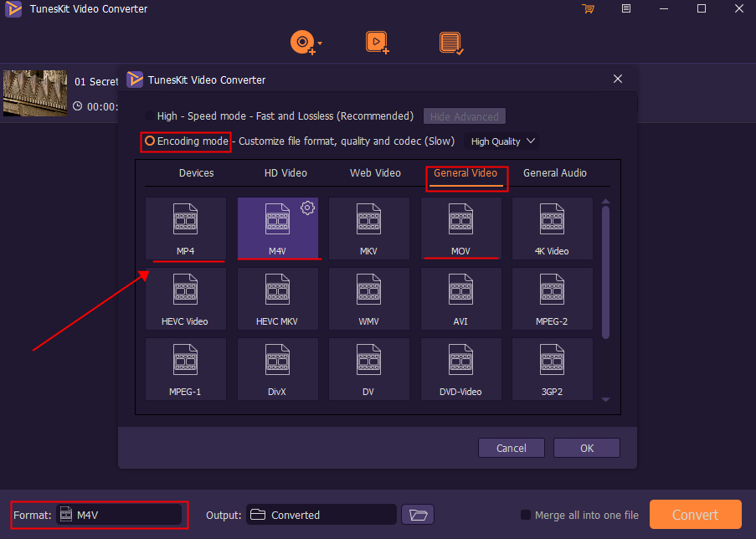Viewport: 756px width, 539px height.
Task: Open the menu icon in title bar
Action: pos(626,8)
